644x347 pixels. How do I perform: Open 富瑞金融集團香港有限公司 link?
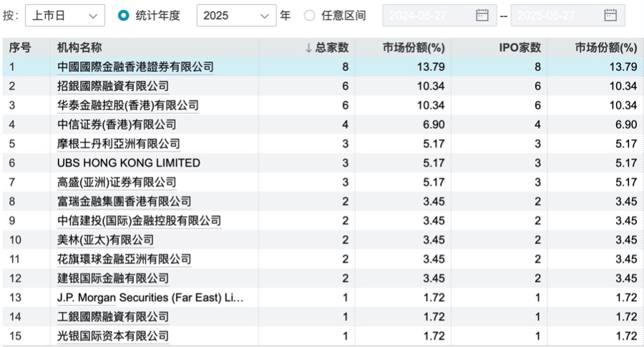124,202
